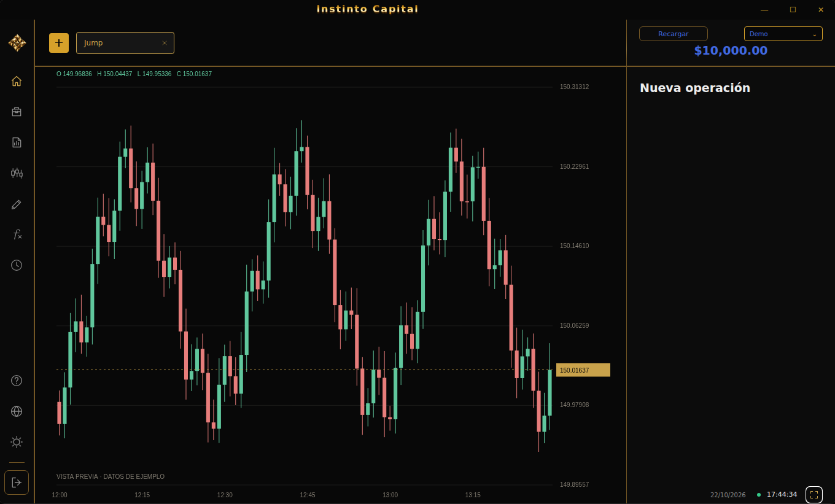Screen dimensions: 835x504
Task: Click the date 22/10/2026
Action: [728, 495]
